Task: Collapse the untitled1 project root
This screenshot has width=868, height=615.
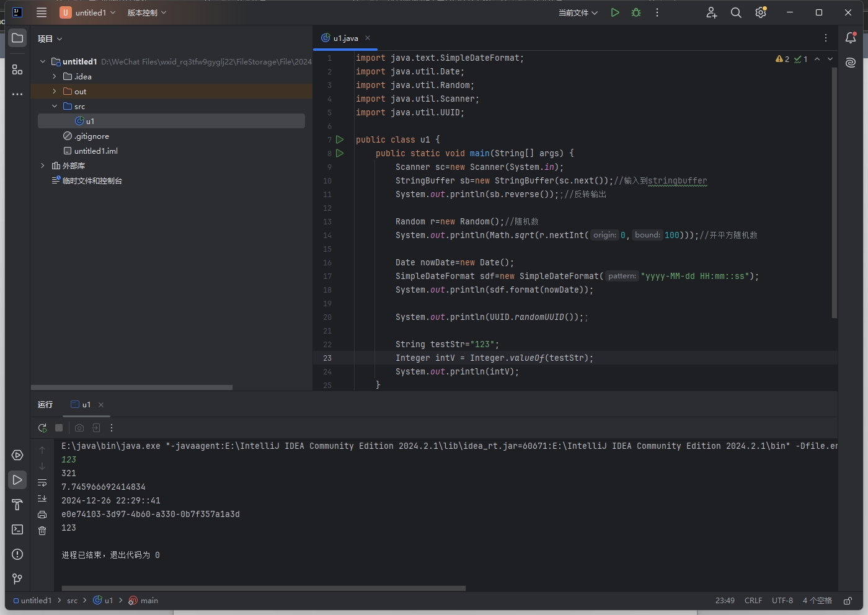Action: [x=42, y=61]
